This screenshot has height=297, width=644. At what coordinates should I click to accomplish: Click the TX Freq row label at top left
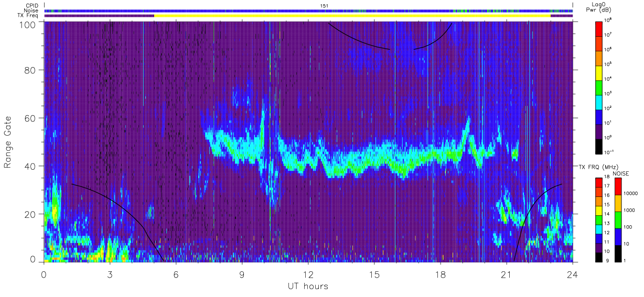29,16
